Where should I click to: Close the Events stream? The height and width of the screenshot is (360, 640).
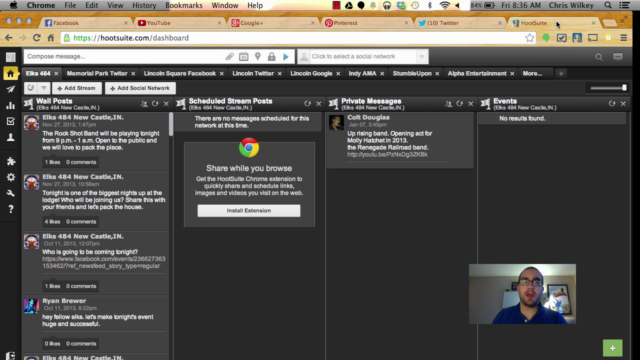[623, 104]
